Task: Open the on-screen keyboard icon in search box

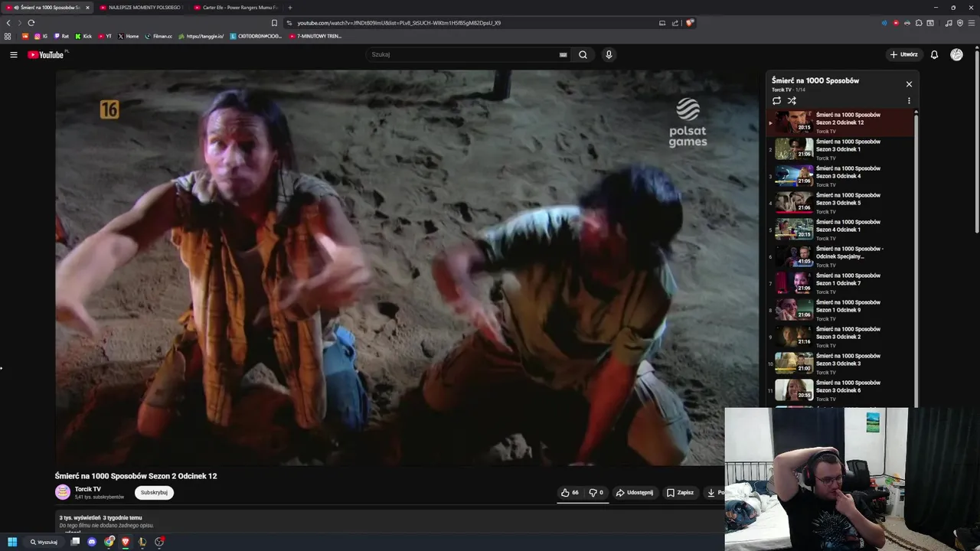Action: point(563,54)
